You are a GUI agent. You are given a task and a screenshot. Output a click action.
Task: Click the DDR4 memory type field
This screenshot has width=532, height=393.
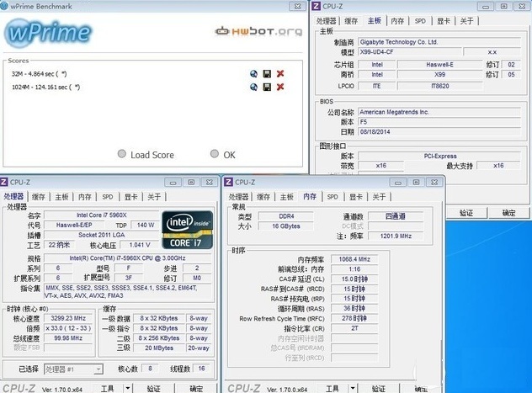(x=286, y=216)
